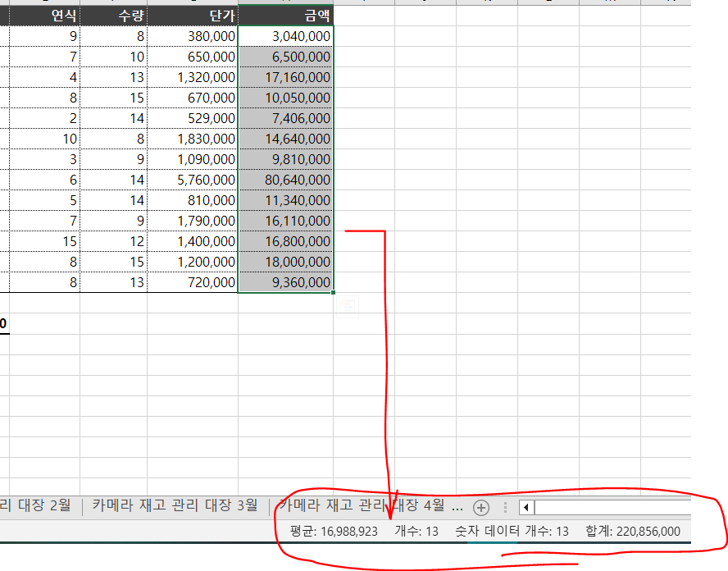Select 연식 cell 10 in the 1,830,000 row

pos(44,139)
